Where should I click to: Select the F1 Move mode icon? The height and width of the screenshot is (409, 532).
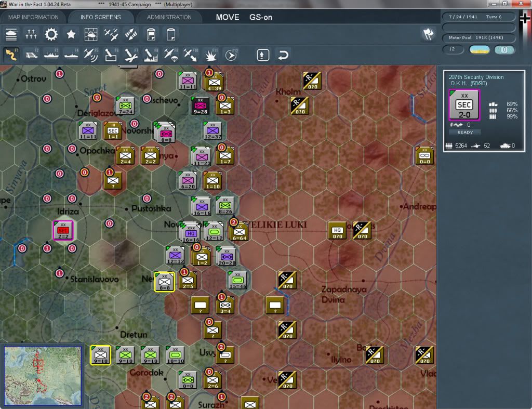[x=11, y=55]
